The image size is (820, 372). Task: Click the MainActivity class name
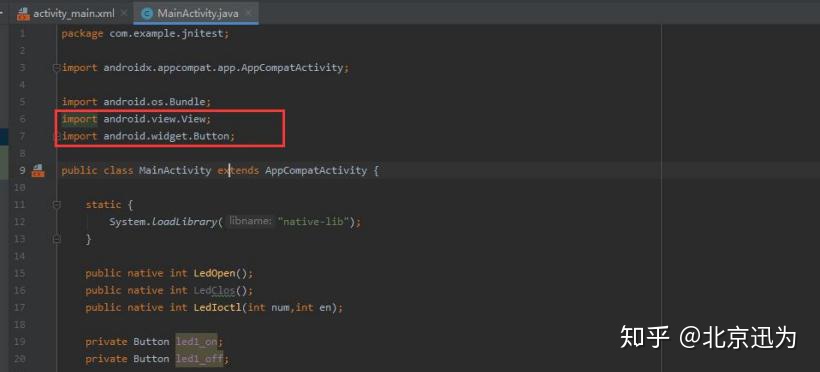coord(175,170)
